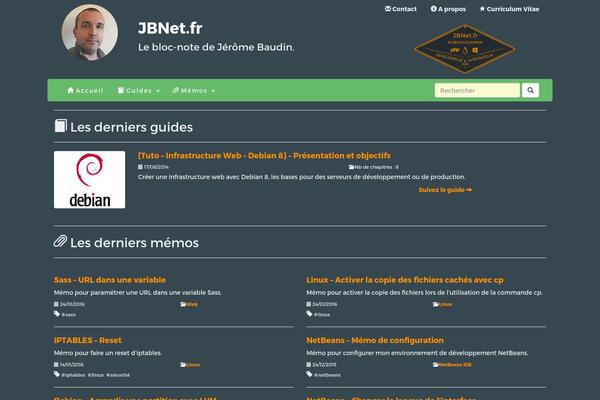
Task: Click the tag icon under the Sass memo
Action: point(57,314)
